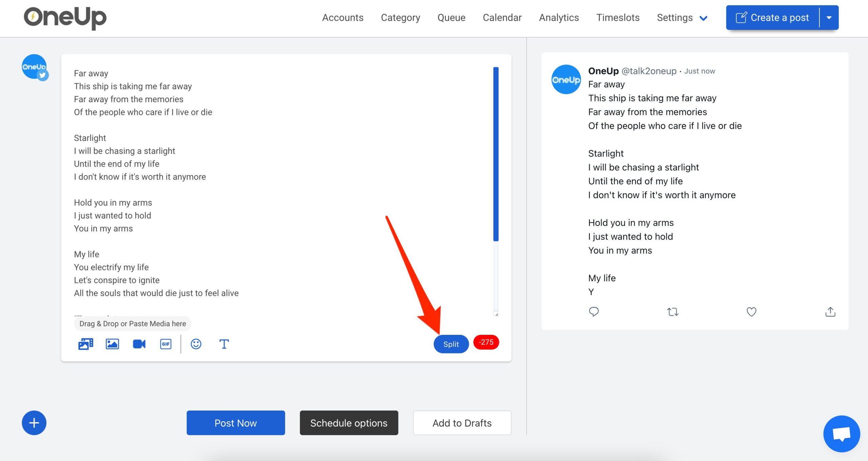The width and height of the screenshot is (868, 461).
Task: Click the plus button to add account
Action: 34,423
